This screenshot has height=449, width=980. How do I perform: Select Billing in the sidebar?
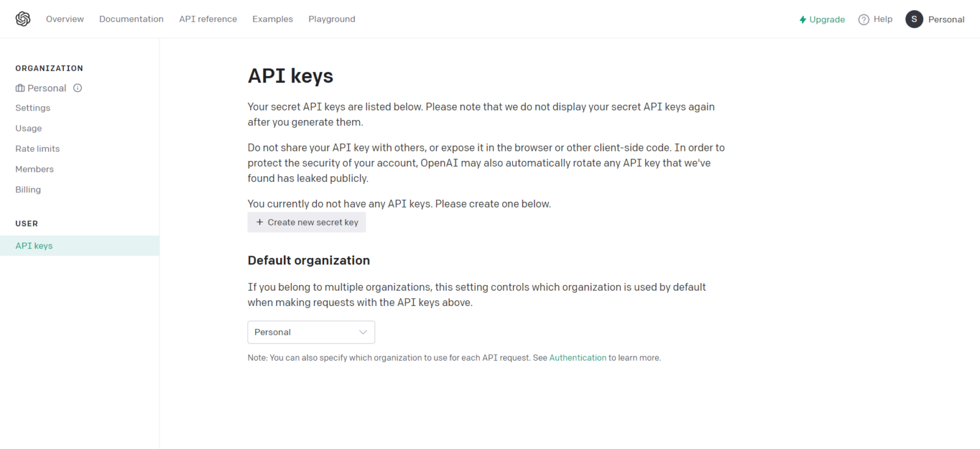click(x=28, y=190)
